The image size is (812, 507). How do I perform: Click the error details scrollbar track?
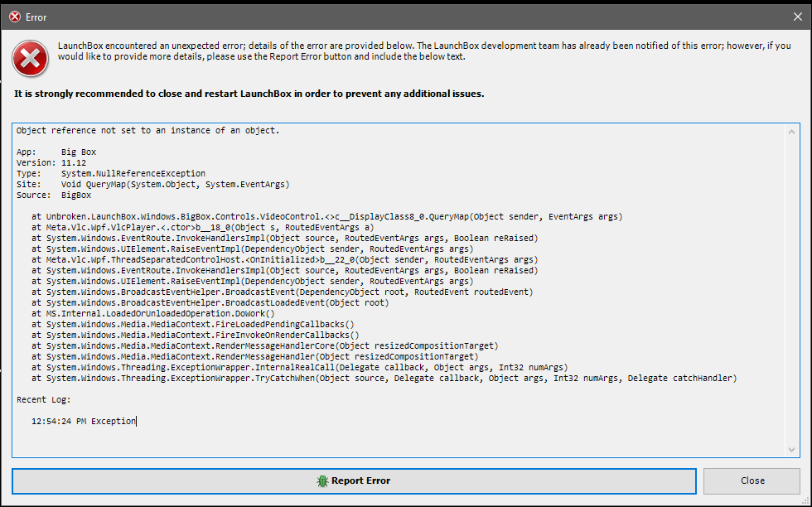click(x=791, y=291)
